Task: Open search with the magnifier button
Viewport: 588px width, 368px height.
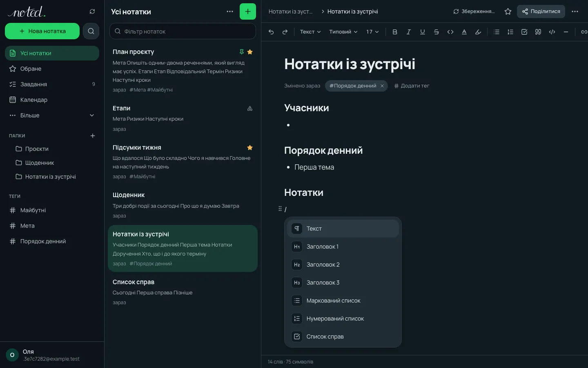Action: coord(91,31)
